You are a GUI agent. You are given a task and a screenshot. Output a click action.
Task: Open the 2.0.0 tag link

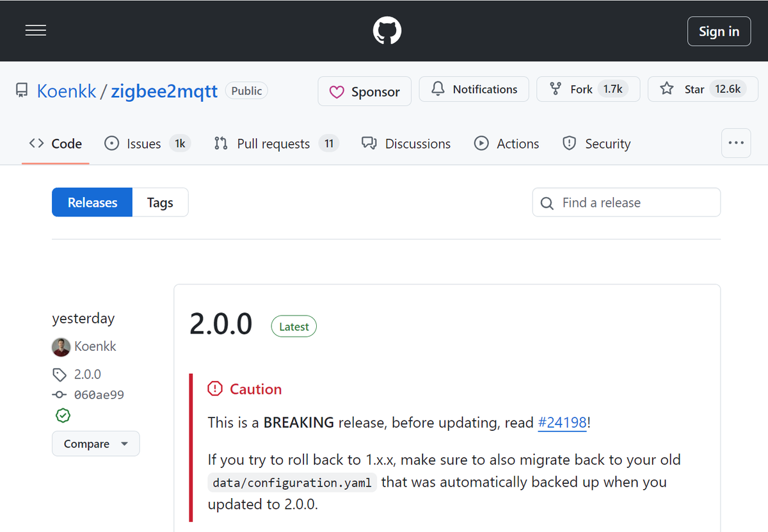[87, 375]
